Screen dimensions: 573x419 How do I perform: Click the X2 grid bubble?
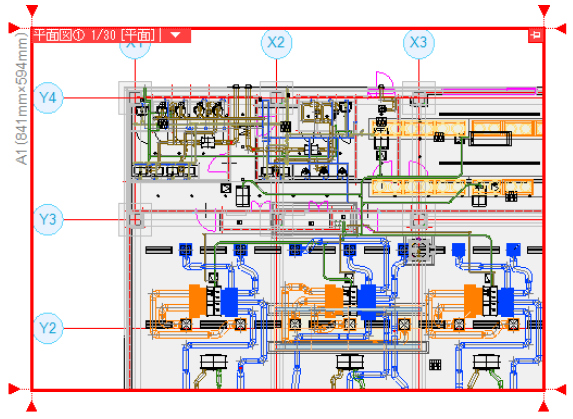click(276, 43)
